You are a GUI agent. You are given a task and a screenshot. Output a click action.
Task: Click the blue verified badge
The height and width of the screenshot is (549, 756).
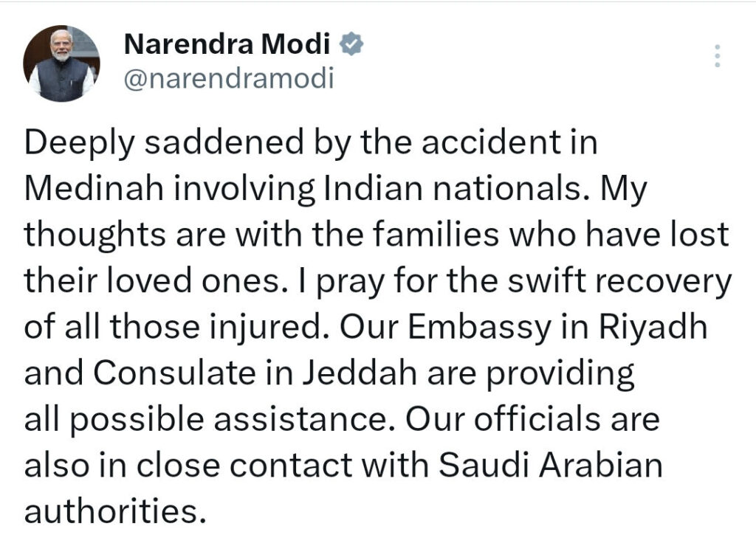click(x=350, y=46)
